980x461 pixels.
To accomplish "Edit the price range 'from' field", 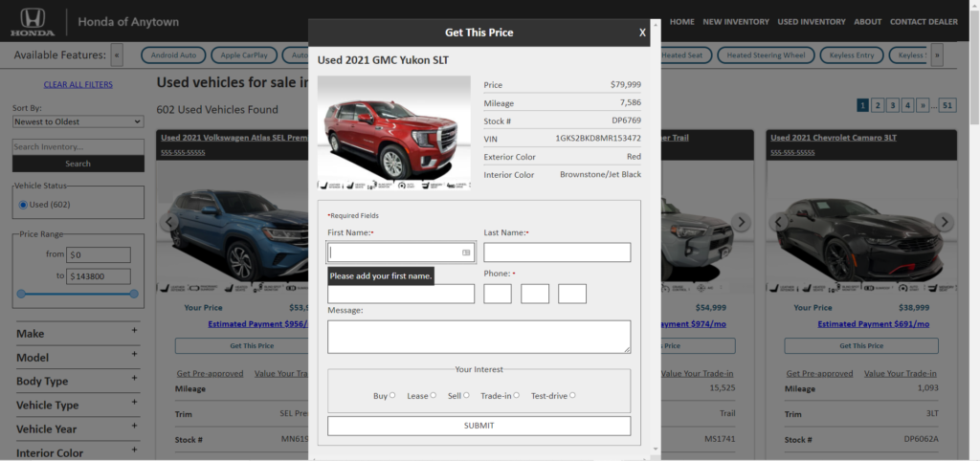I will click(99, 254).
